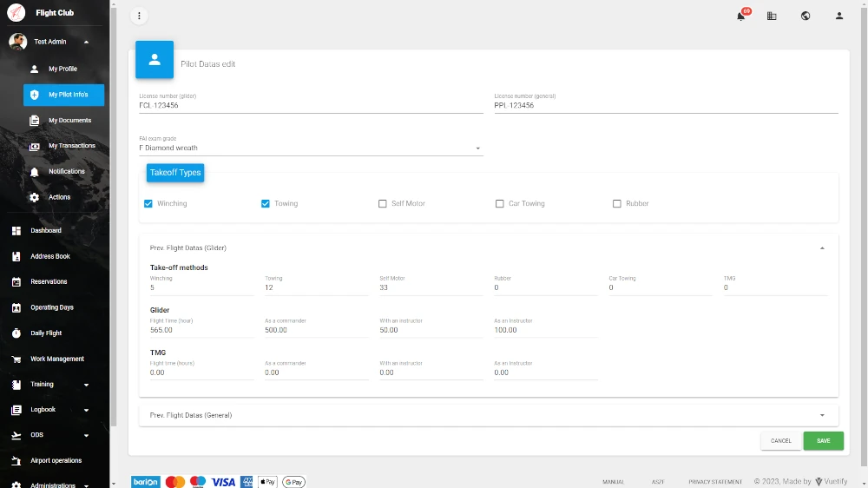The width and height of the screenshot is (868, 488).
Task: Click the Work Management cart icon
Action: (x=16, y=359)
